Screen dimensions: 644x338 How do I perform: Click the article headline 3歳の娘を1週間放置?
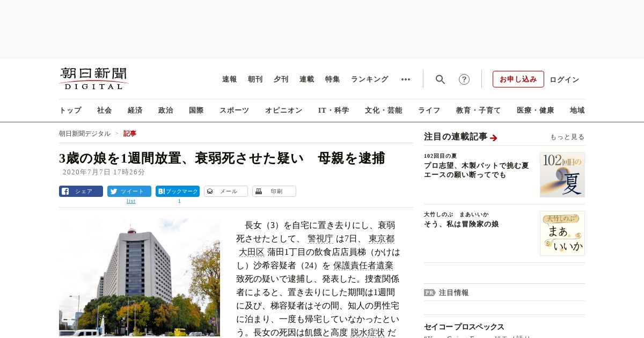pos(222,158)
